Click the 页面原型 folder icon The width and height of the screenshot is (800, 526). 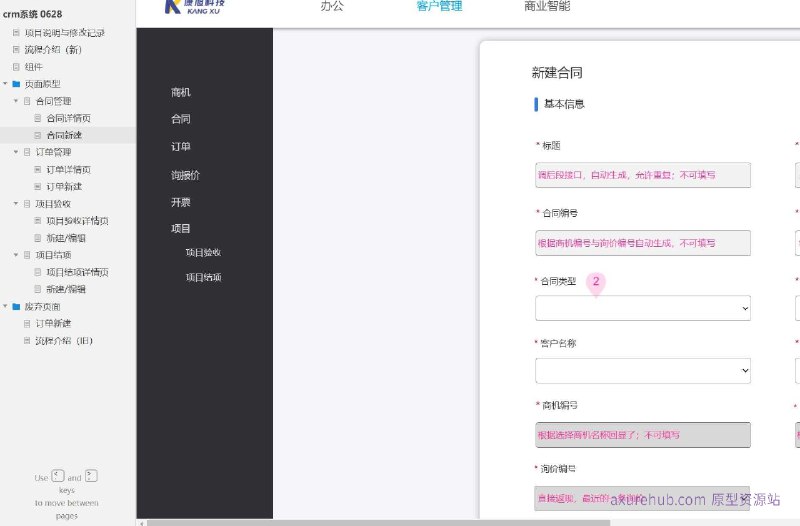tap(16, 84)
